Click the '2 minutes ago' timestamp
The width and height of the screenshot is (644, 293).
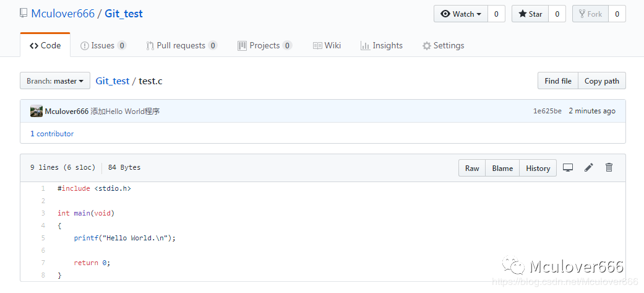pyautogui.click(x=592, y=111)
